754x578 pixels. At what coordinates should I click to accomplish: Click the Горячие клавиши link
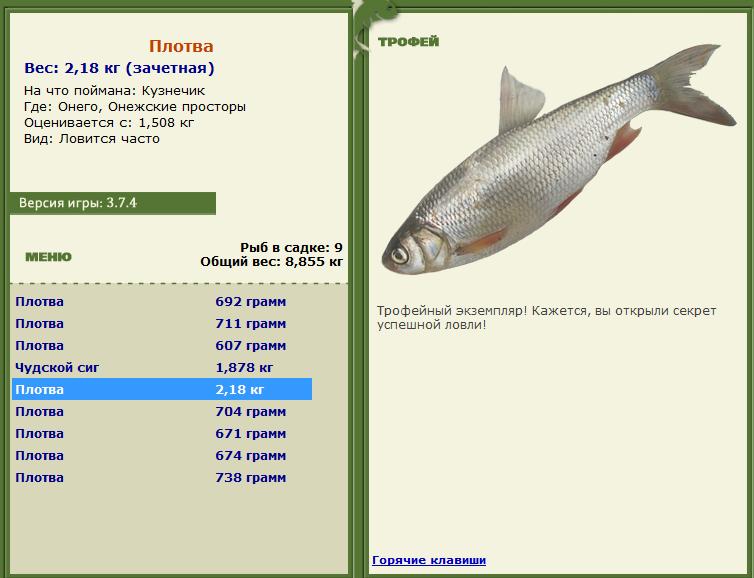pos(429,560)
